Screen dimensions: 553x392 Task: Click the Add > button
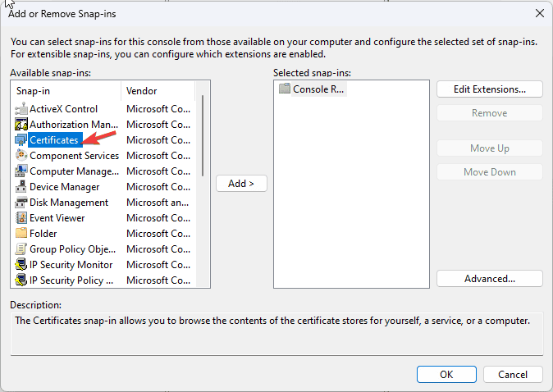(x=241, y=184)
